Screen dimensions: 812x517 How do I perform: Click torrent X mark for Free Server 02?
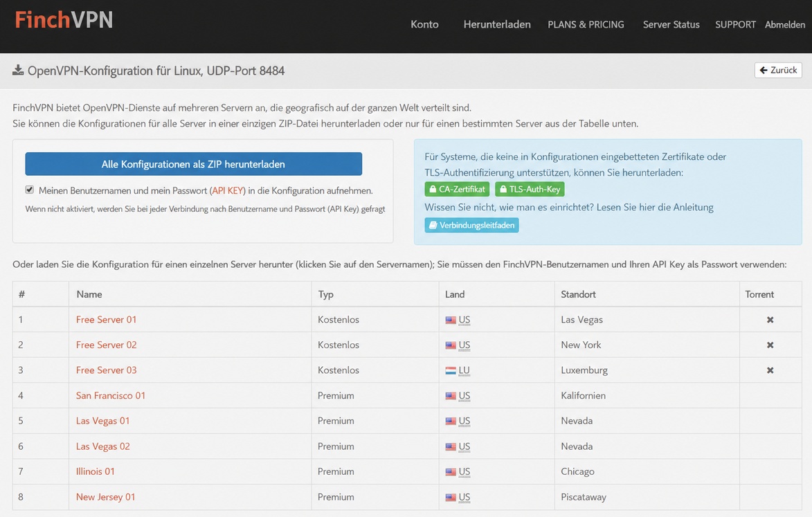coord(770,345)
